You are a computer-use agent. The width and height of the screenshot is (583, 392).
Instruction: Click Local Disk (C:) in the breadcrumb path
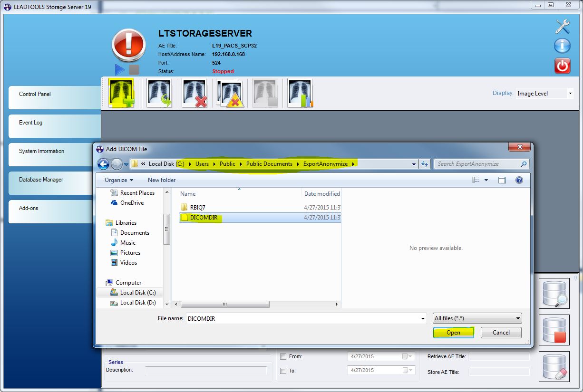166,164
